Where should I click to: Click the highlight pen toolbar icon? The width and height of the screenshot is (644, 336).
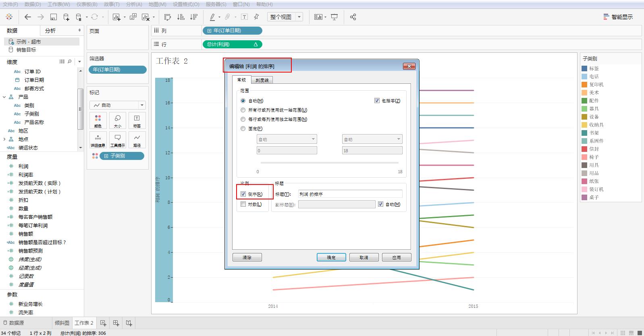tap(212, 17)
